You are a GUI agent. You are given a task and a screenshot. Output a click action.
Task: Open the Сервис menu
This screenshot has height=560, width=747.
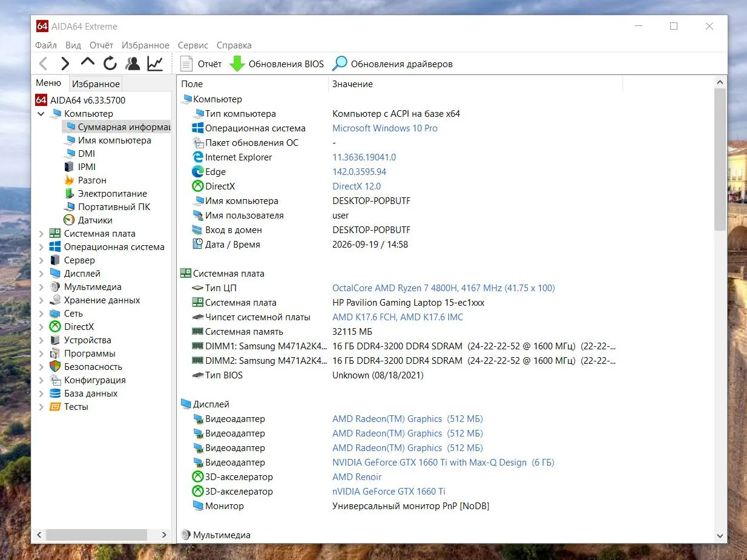coord(193,45)
